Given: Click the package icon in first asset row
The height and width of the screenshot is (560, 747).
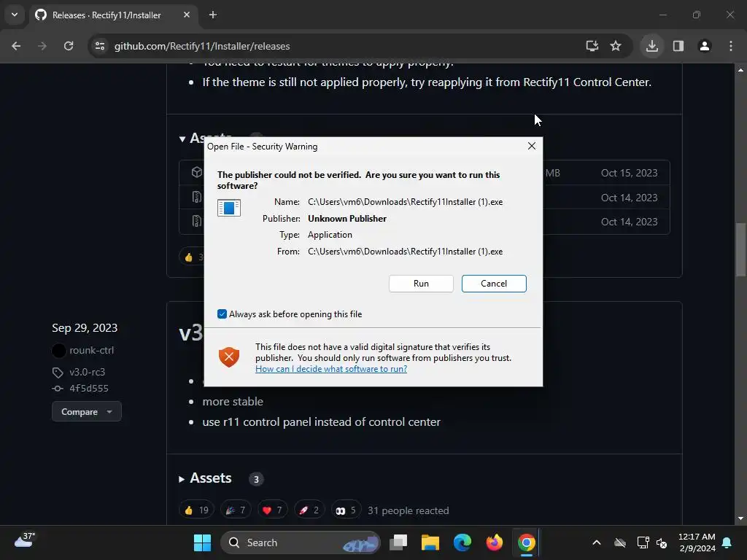Looking at the screenshot, I should 196,172.
